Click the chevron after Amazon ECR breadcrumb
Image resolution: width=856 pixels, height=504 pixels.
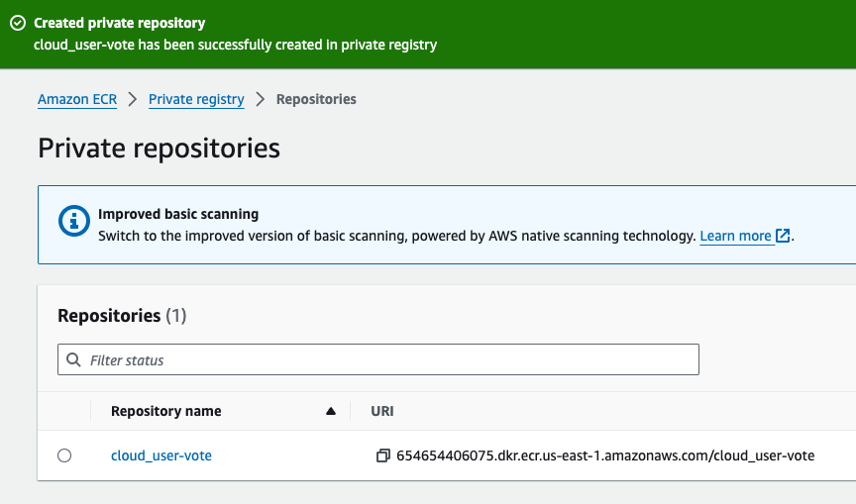tap(132, 99)
